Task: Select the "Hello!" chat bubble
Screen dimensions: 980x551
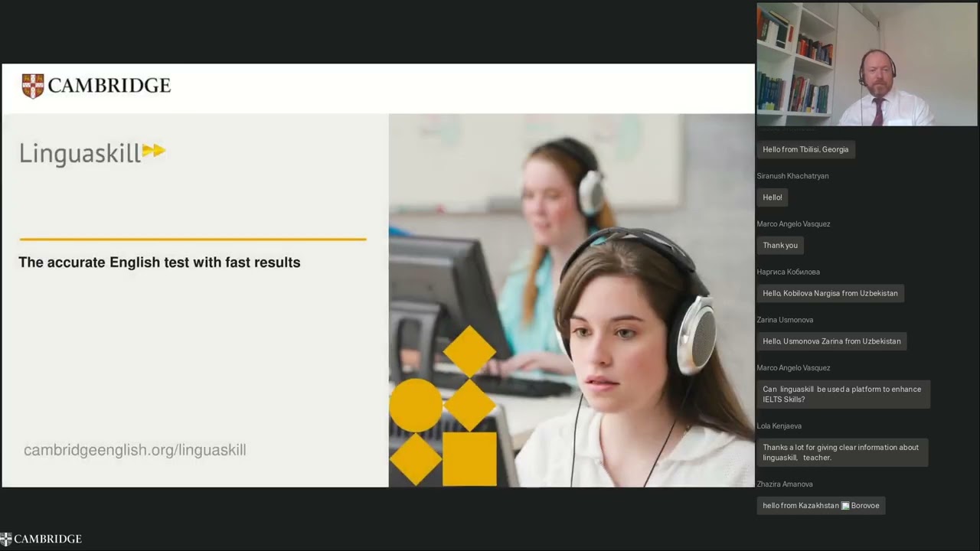Action: (773, 197)
